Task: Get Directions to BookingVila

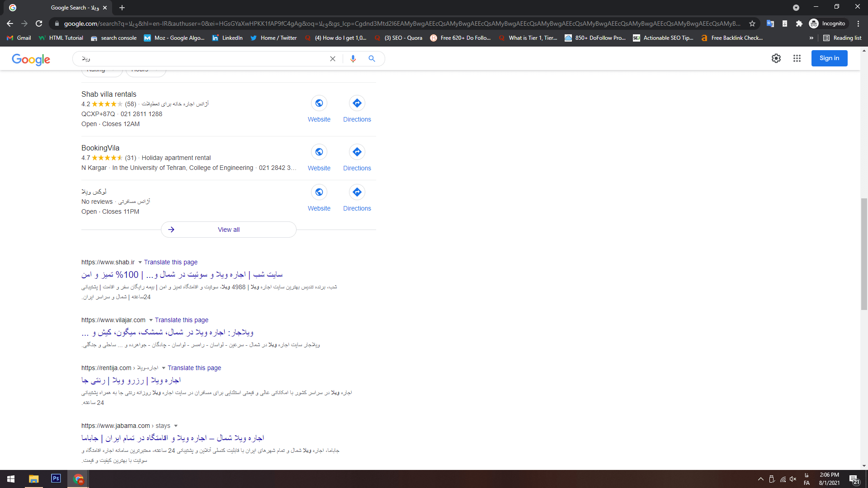Action: [357, 152]
